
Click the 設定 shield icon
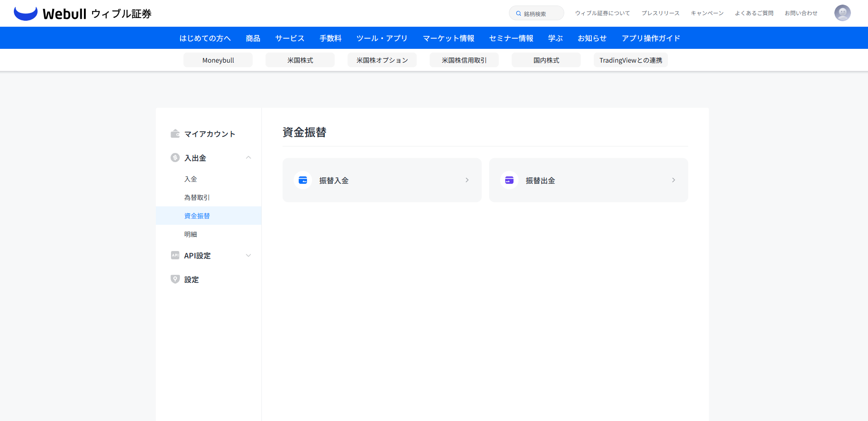tap(175, 279)
